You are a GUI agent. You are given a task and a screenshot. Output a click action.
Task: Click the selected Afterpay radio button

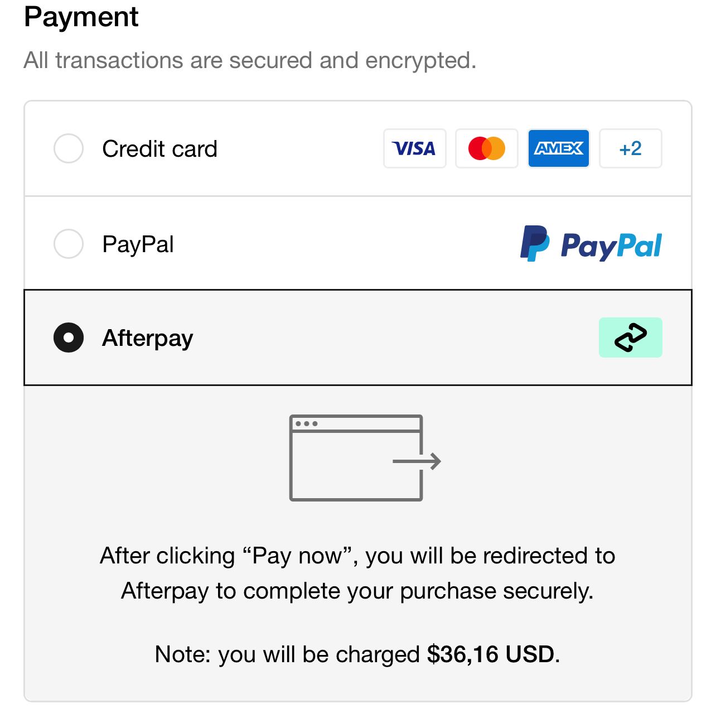point(69,338)
